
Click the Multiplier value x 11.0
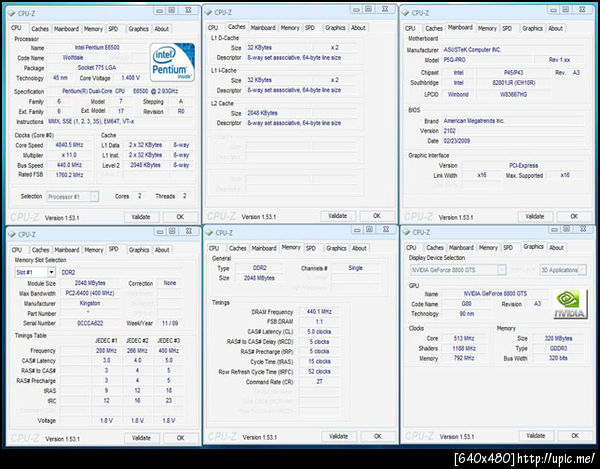point(69,155)
